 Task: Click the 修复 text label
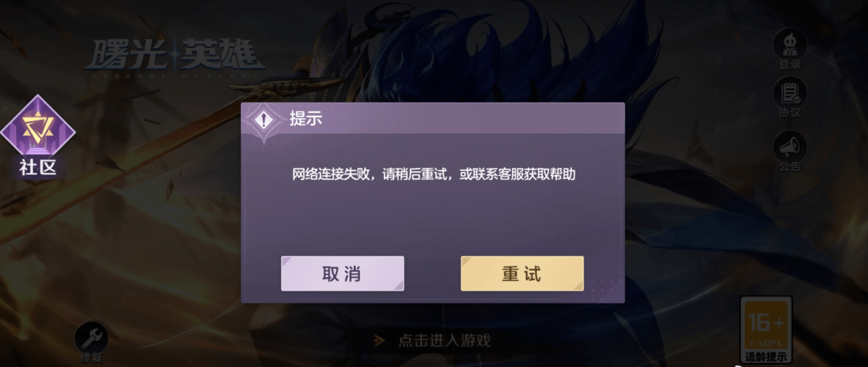[x=92, y=357]
